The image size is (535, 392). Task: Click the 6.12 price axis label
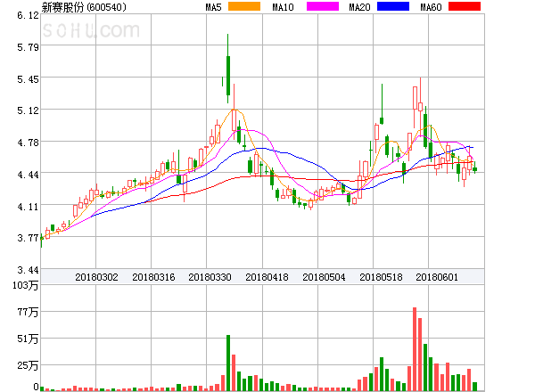(28, 15)
